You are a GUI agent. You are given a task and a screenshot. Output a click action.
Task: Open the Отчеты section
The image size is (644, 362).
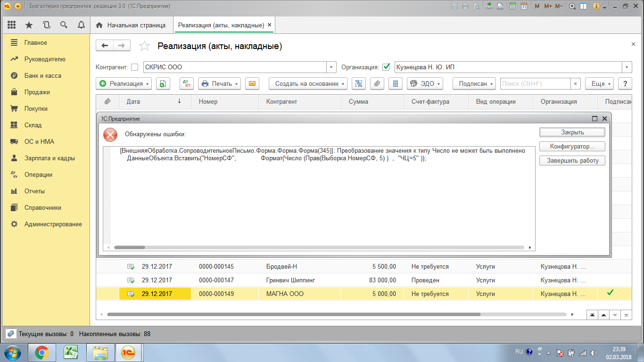[x=34, y=191]
